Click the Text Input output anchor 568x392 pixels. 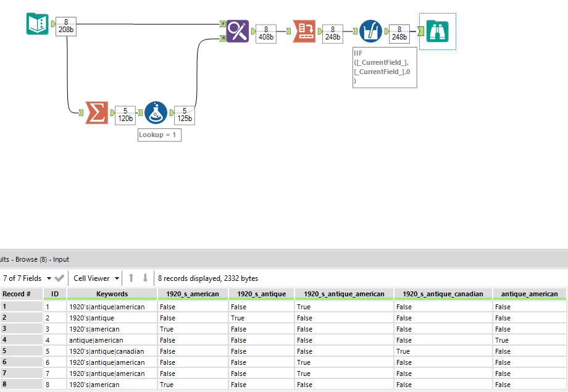pyautogui.click(x=53, y=24)
